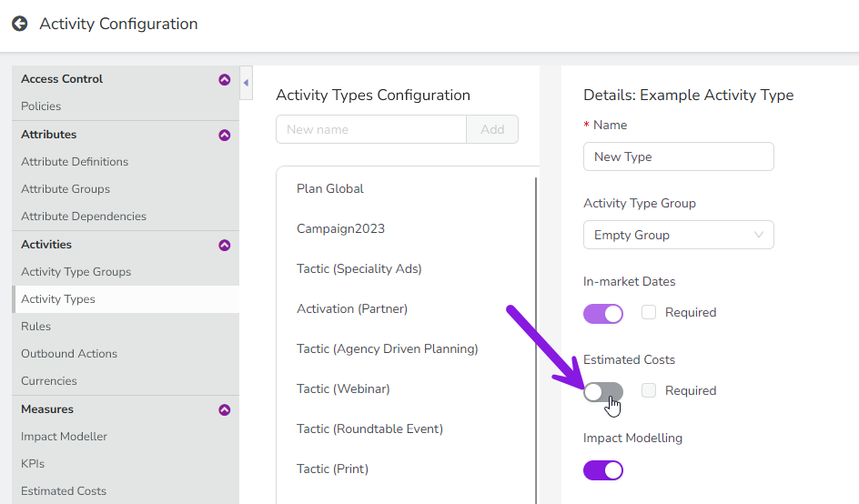The width and height of the screenshot is (859, 504).
Task: Click the activity types list scrollbar
Action: coord(536,339)
